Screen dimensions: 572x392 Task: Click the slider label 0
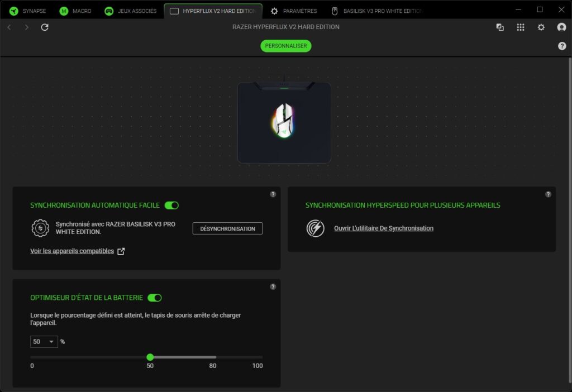32,366
